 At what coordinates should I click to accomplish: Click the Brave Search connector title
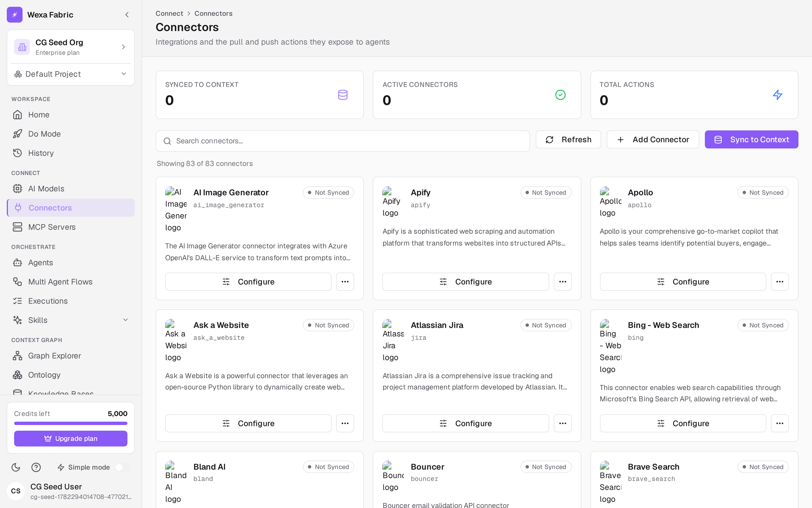tap(653, 467)
